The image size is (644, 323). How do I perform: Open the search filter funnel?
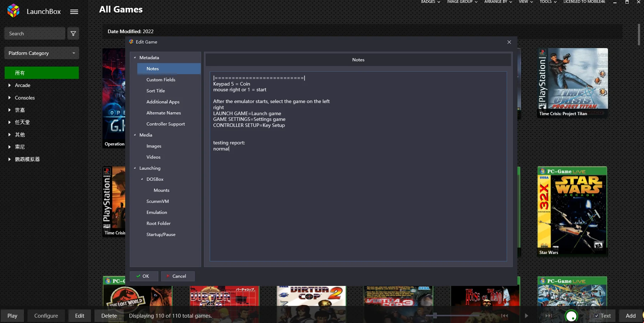point(73,34)
